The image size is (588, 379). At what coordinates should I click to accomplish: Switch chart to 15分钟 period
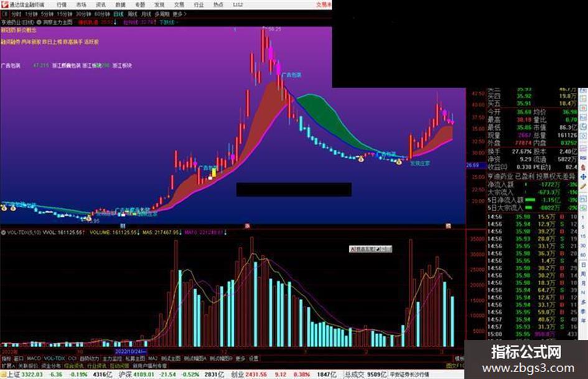pos(65,14)
